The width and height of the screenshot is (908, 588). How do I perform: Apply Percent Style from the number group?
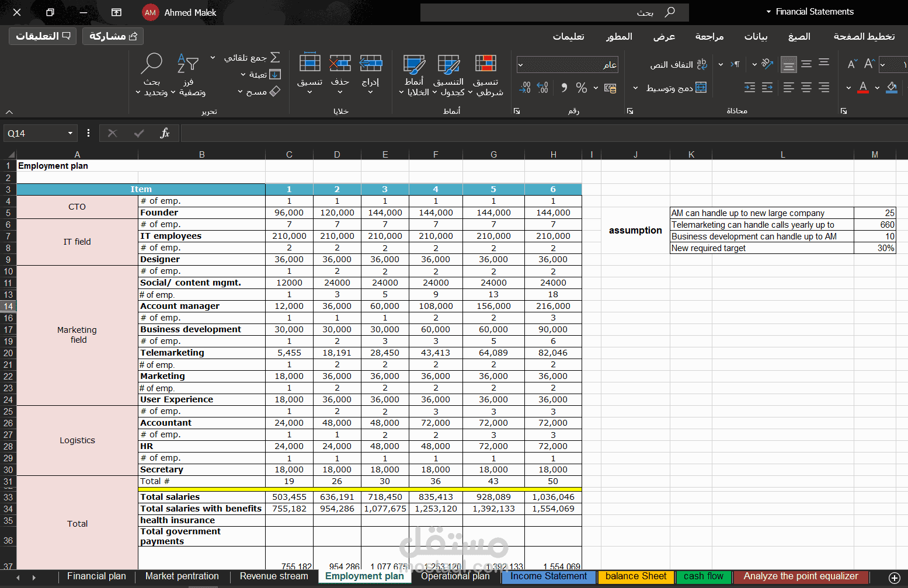pos(580,88)
